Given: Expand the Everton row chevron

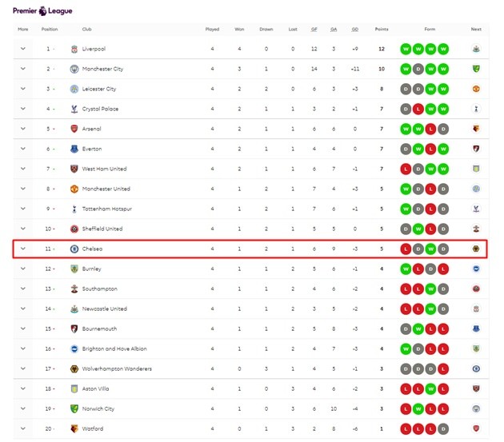Looking at the screenshot, I should tap(22, 149).
